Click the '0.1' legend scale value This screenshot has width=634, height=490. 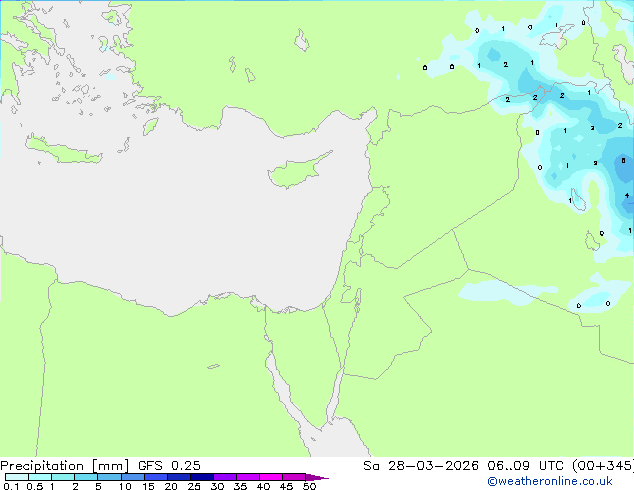(11, 486)
